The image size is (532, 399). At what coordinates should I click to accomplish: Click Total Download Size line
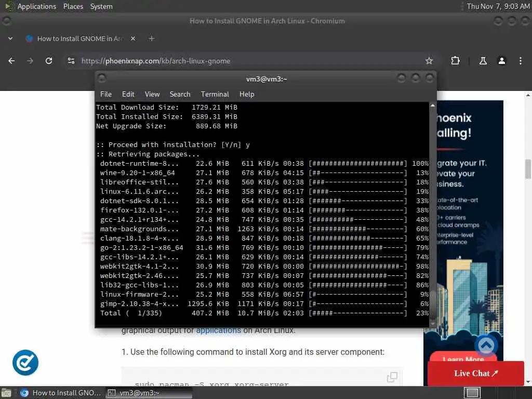[x=167, y=107]
